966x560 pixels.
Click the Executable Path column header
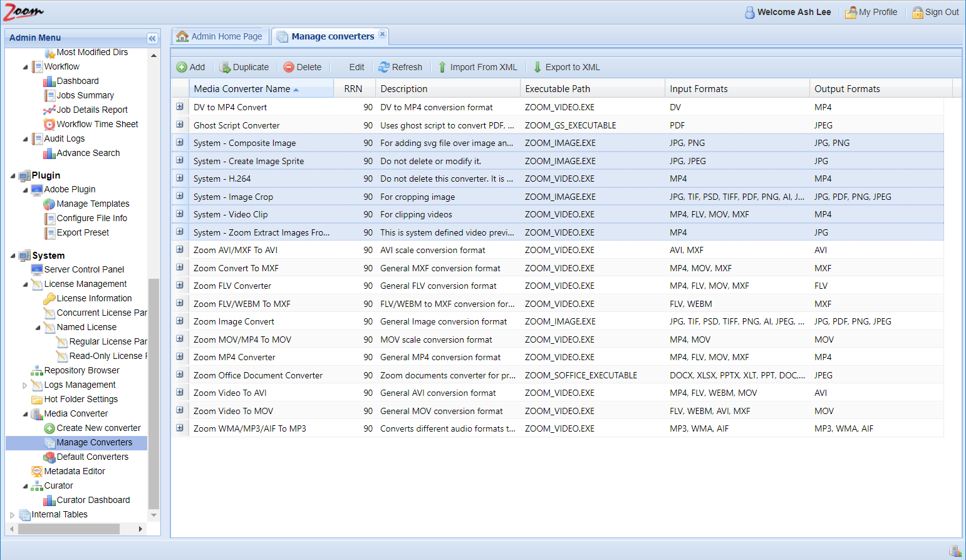(x=592, y=88)
